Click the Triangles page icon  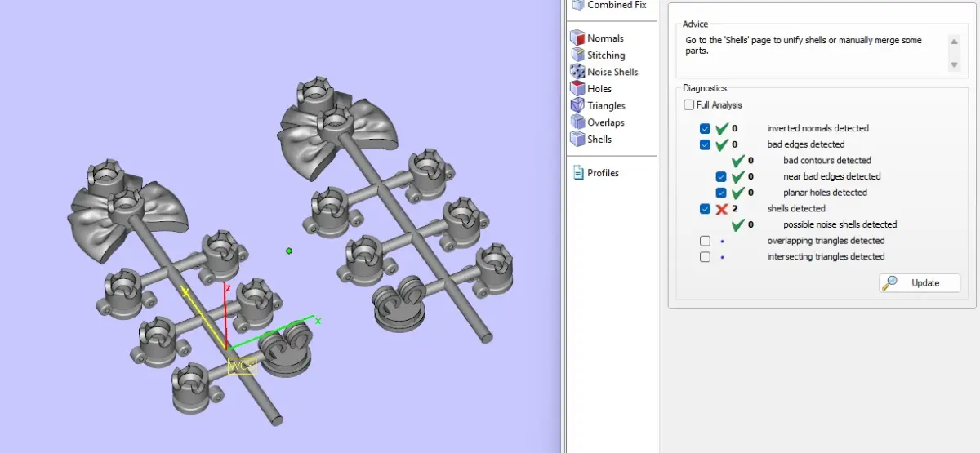coord(577,105)
